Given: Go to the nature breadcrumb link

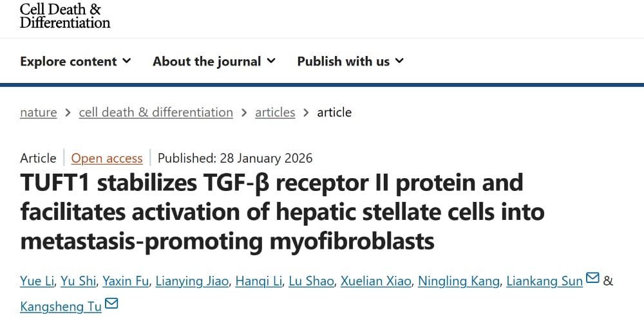Looking at the screenshot, I should [x=39, y=113].
